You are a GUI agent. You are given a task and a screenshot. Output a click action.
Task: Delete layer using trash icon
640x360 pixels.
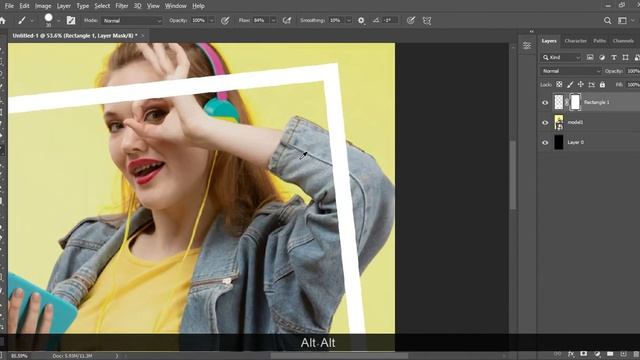[x=636, y=354]
